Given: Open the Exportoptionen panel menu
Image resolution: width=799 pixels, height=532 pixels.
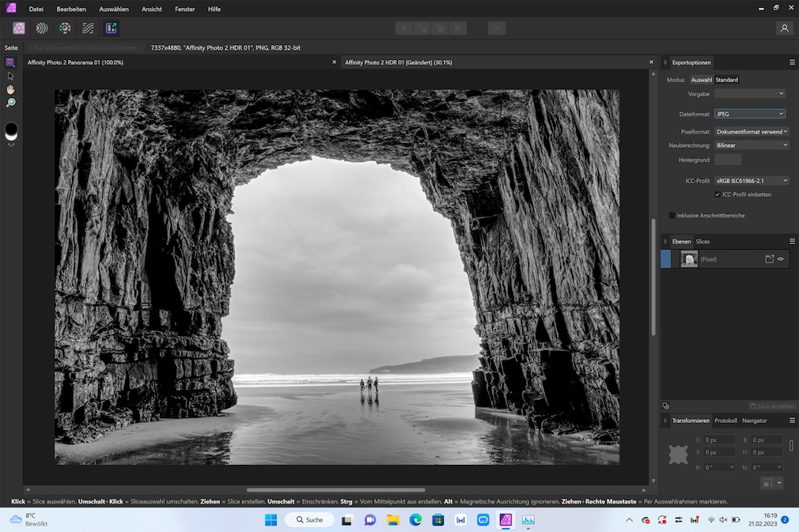Looking at the screenshot, I should [x=792, y=62].
